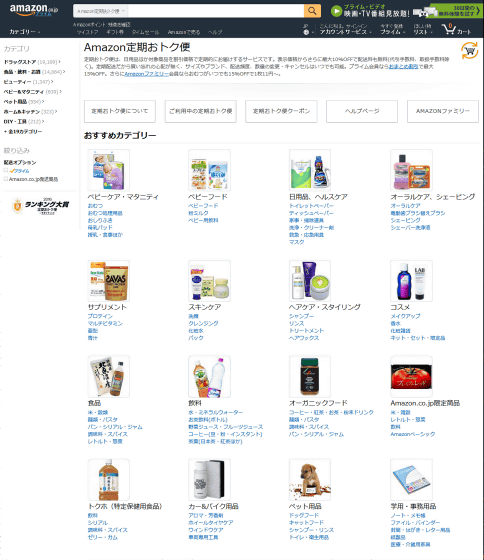Click the Amazon.co.jp logo
The height and width of the screenshot is (560, 484).
coord(33,10)
